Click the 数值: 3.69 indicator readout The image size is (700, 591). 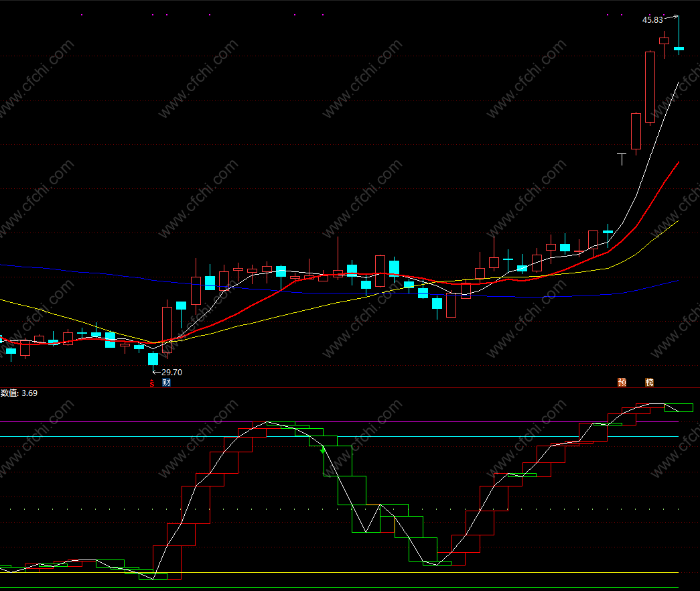coord(19,393)
